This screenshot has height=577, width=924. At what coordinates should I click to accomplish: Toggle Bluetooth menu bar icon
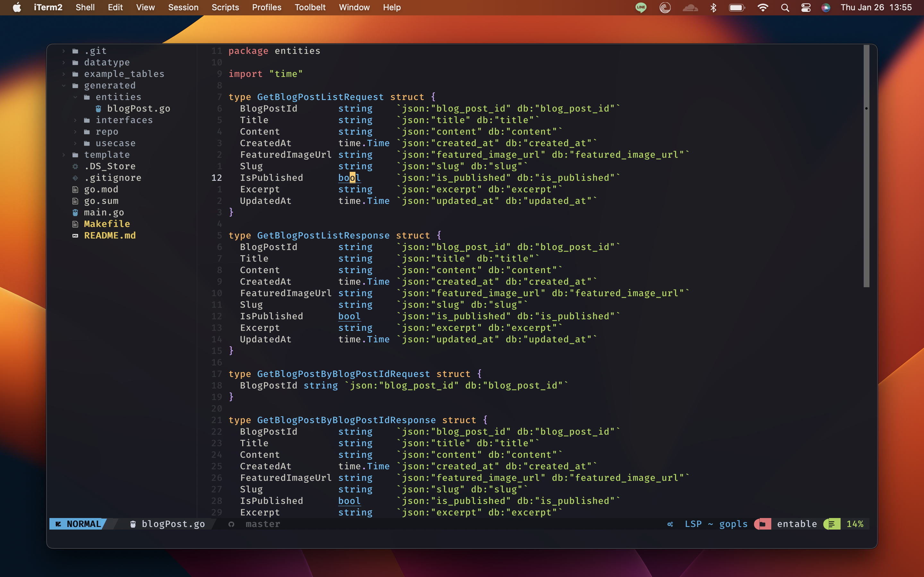pyautogui.click(x=713, y=8)
